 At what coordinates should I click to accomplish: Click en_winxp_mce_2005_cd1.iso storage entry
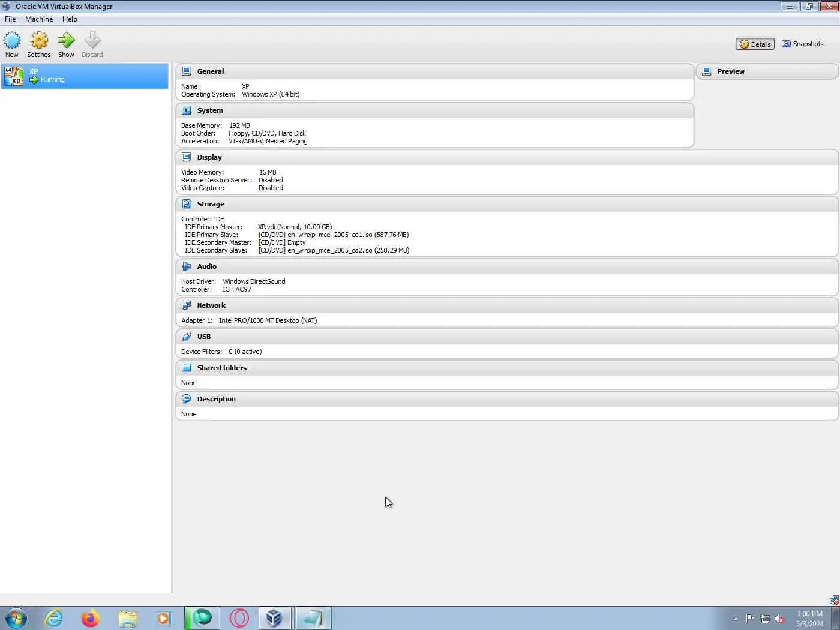(x=334, y=235)
